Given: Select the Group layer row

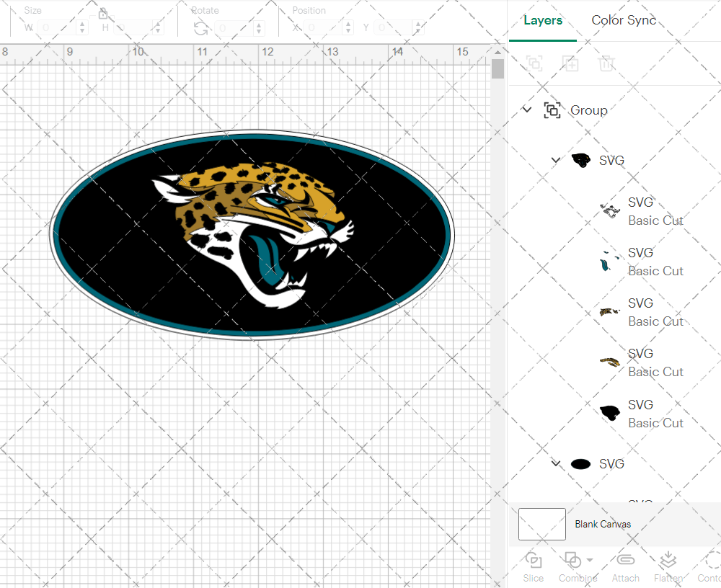Looking at the screenshot, I should 614,110.
